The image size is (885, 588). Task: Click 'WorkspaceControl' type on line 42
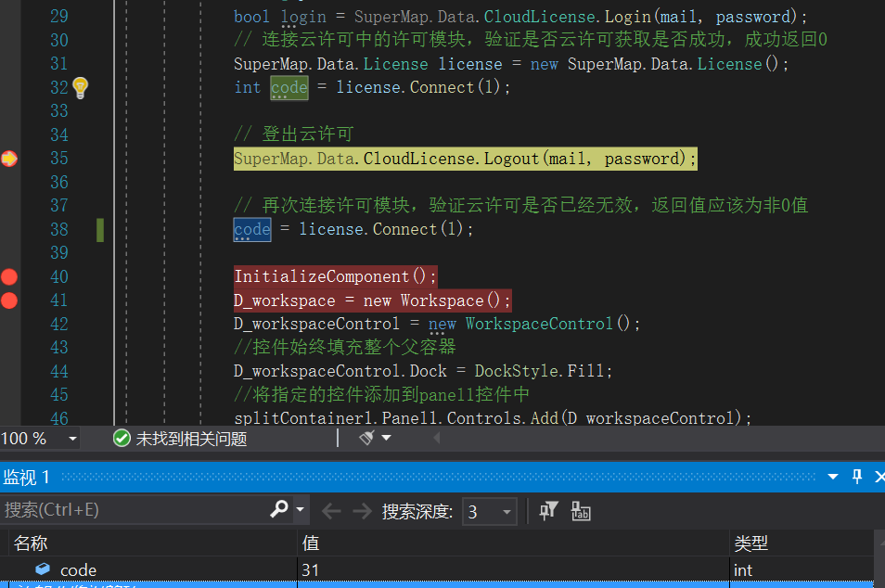click(x=539, y=324)
